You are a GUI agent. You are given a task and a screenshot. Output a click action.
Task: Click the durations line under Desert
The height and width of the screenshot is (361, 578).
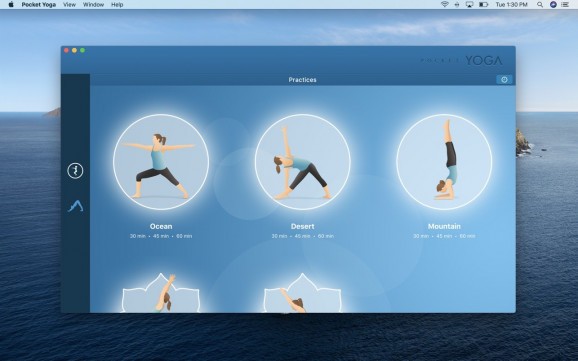pyautogui.click(x=303, y=236)
